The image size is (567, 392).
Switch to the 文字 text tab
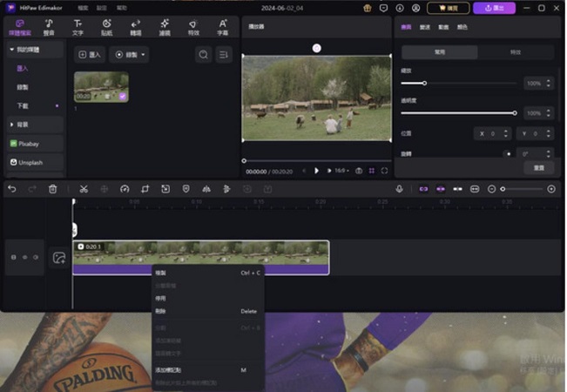coord(78,27)
